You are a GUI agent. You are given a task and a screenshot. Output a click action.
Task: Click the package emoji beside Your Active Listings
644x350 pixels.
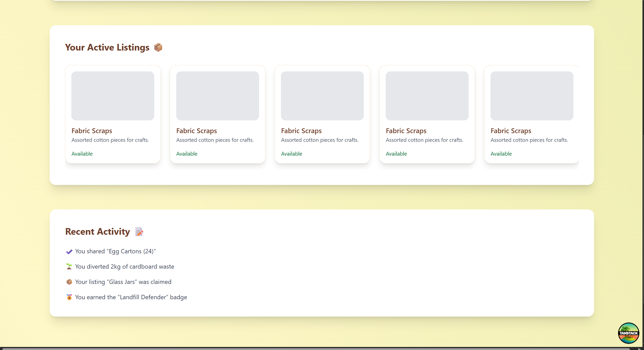pyautogui.click(x=158, y=47)
